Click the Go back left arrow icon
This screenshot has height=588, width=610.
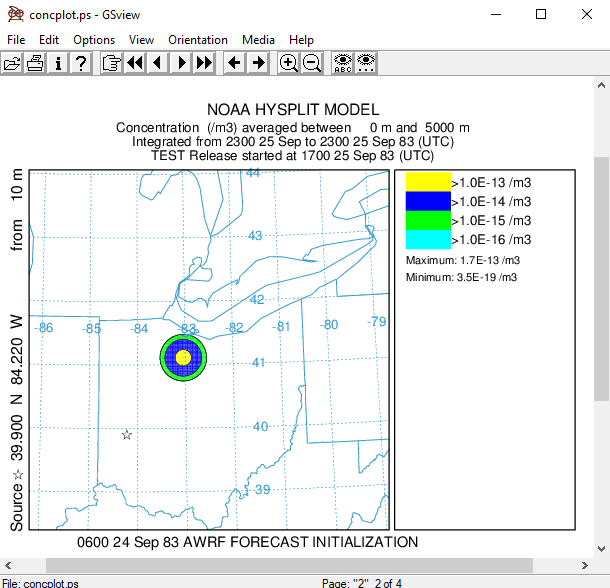234,63
